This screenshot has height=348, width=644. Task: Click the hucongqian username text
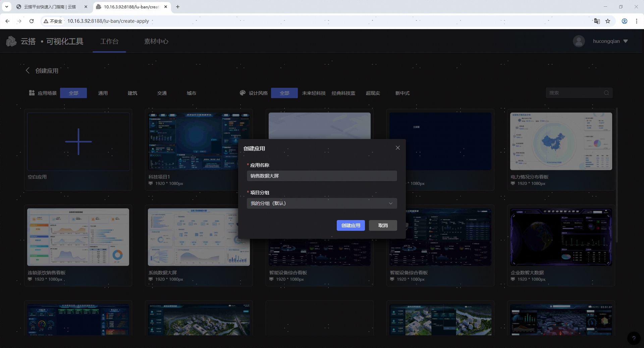(606, 41)
